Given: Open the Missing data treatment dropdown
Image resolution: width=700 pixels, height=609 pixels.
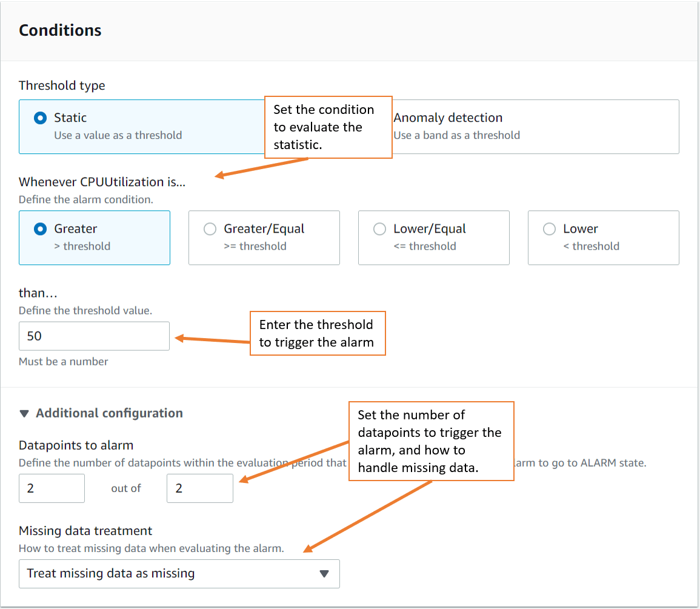Looking at the screenshot, I should click(x=179, y=573).
